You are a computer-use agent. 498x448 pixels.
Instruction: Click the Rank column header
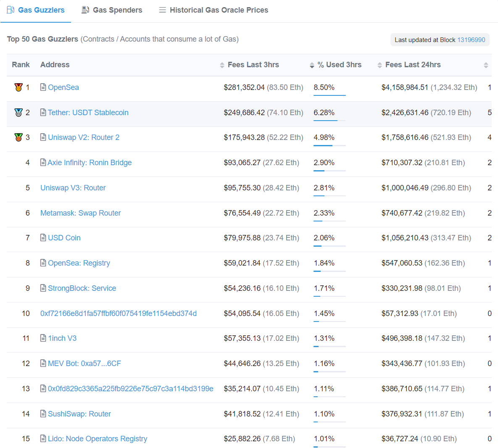21,65
